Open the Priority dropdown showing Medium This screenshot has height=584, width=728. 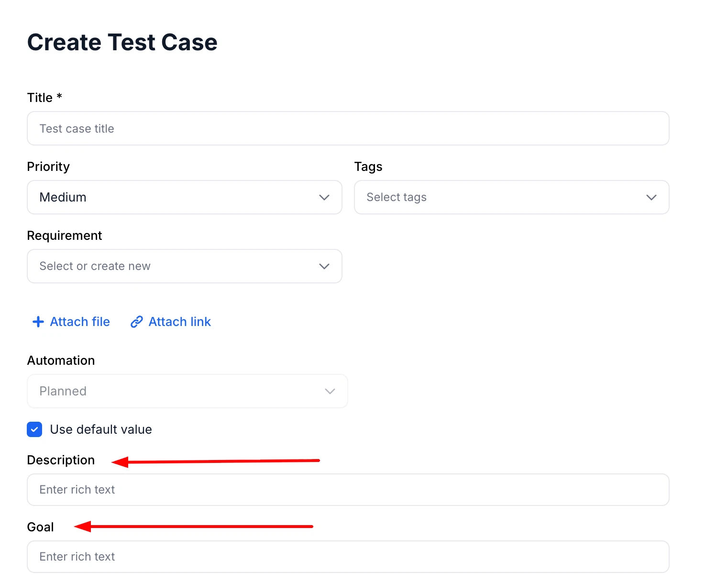coord(185,197)
